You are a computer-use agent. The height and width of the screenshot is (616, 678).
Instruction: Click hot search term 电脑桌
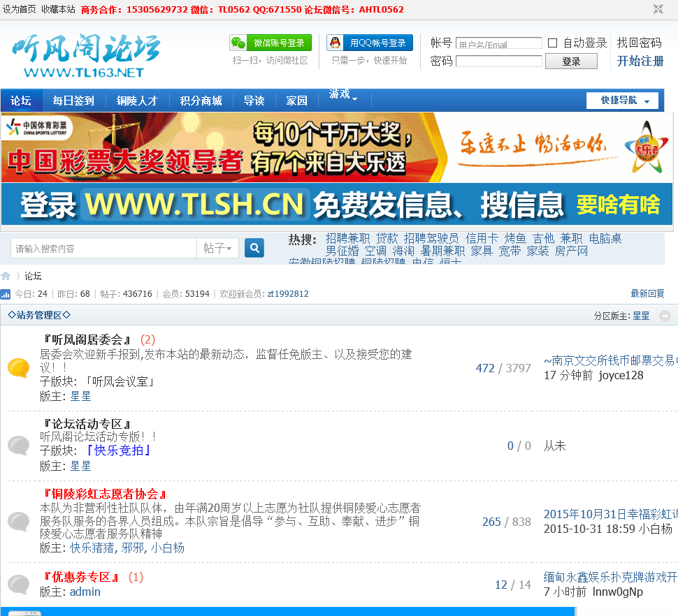pos(605,238)
